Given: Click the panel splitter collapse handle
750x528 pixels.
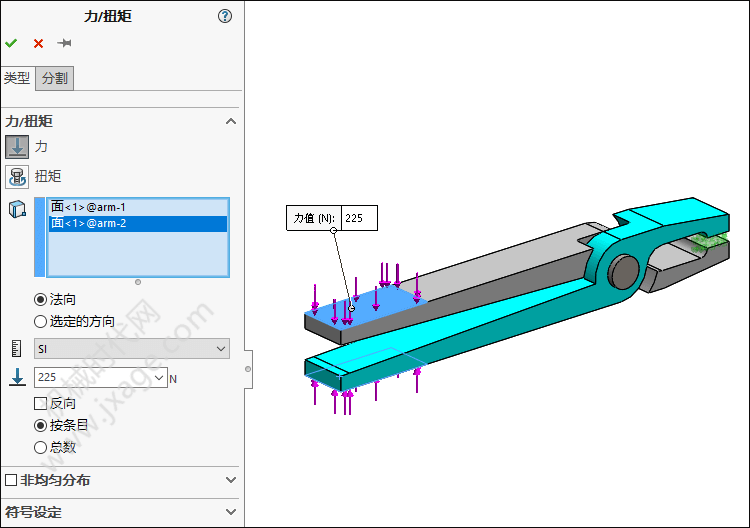Looking at the screenshot, I should [248, 369].
